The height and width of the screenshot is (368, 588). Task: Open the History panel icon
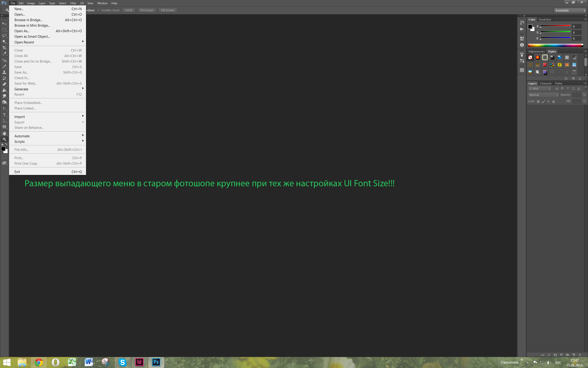[522, 23]
